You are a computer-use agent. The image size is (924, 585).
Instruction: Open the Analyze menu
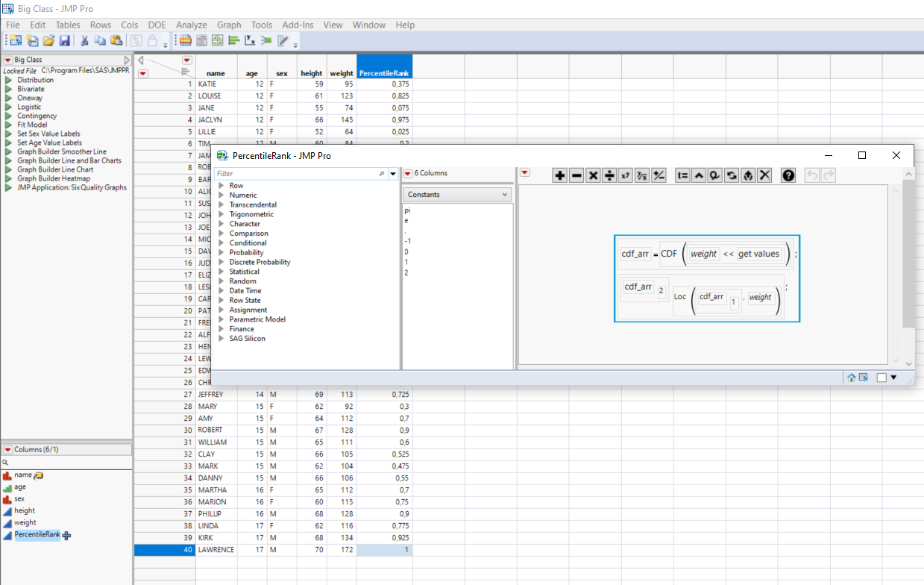tap(191, 25)
